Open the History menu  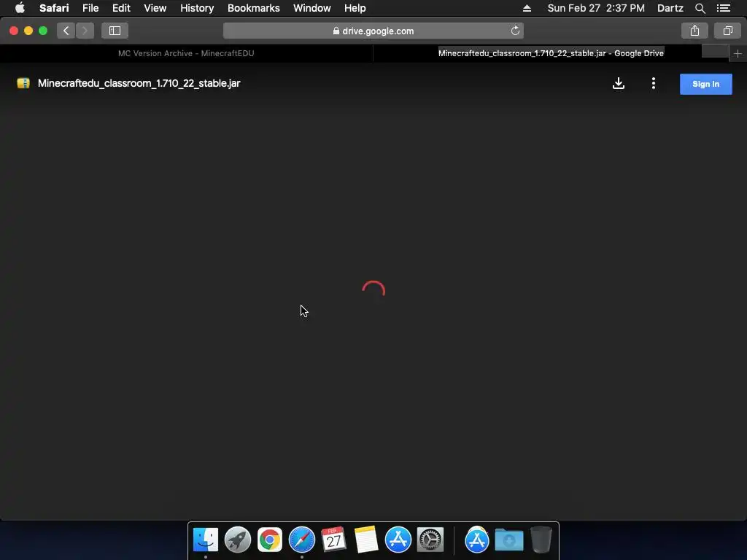click(197, 8)
